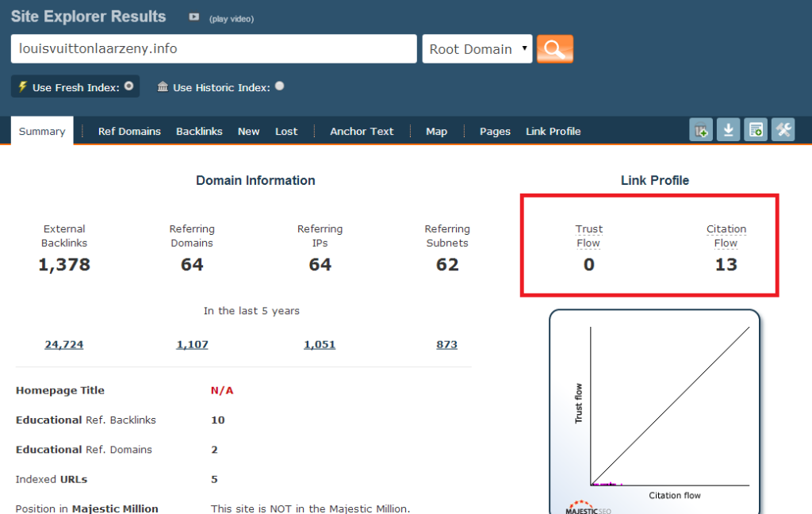Open the Ref Domains tab
The height and width of the screenshot is (514, 812).
[129, 131]
